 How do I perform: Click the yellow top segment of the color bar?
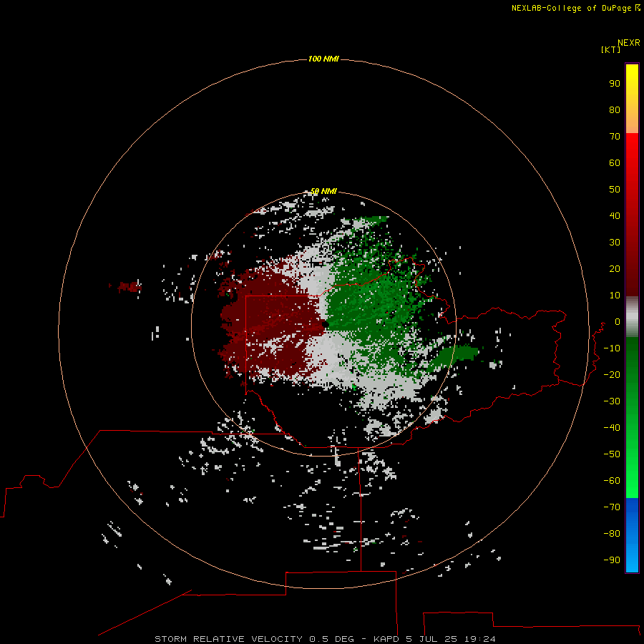(632, 99)
